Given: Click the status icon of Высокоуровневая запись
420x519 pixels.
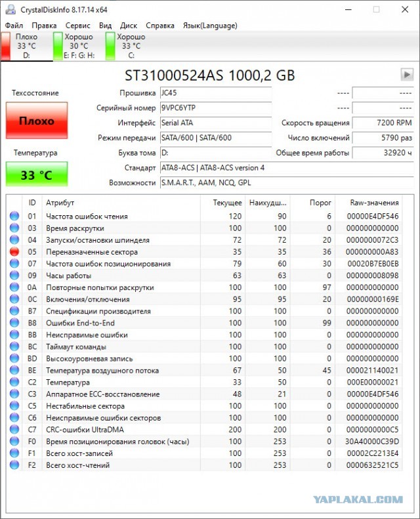Looking at the screenshot, I should pyautogui.click(x=14, y=358).
